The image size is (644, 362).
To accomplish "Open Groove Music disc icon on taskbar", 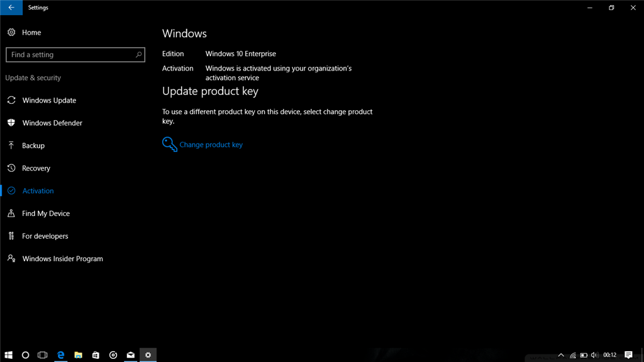I will [113, 354].
